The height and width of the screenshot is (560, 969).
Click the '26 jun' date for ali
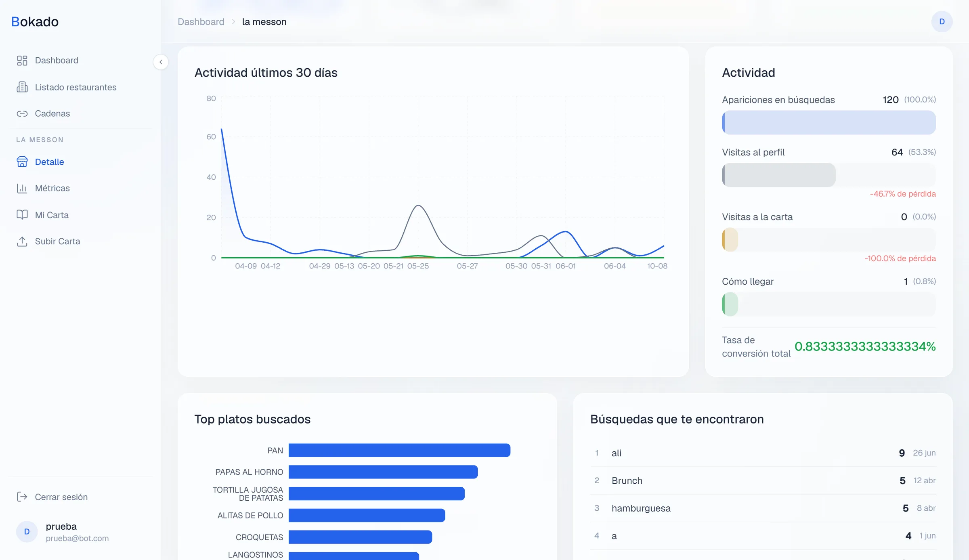pos(924,453)
